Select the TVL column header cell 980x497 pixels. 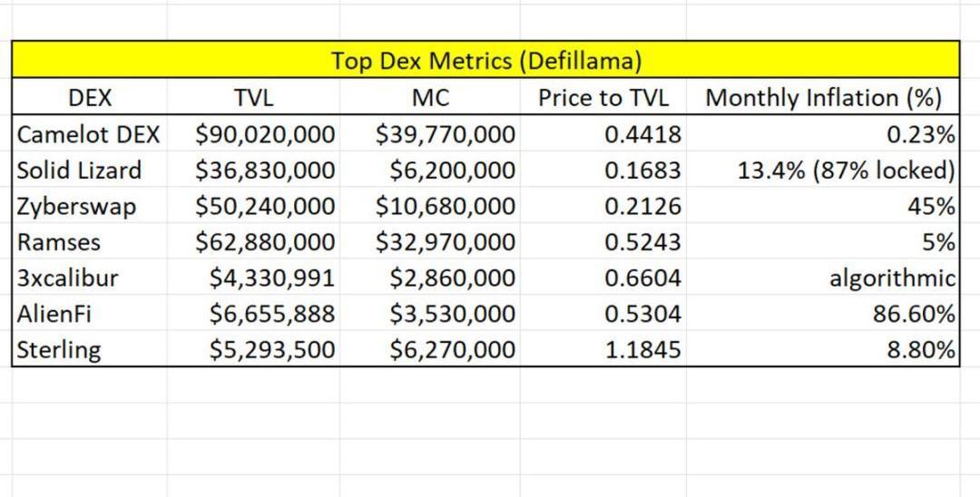(253, 98)
